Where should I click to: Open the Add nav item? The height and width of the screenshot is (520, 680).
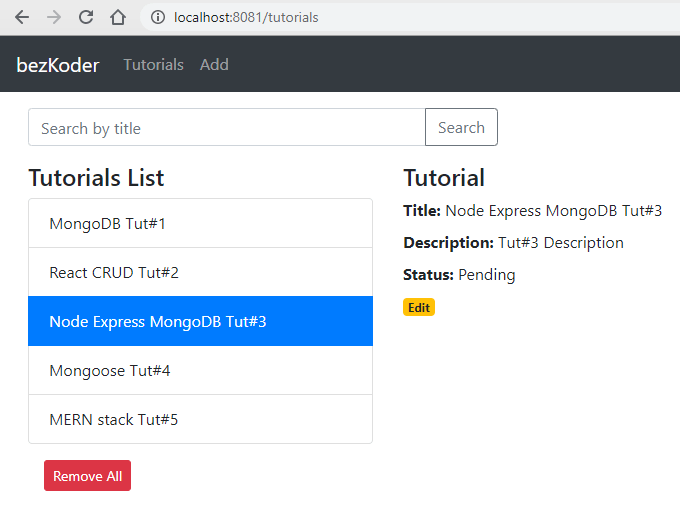tap(214, 65)
